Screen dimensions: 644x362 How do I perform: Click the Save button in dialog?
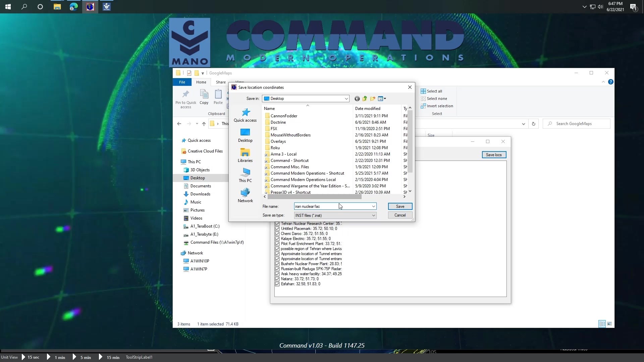pyautogui.click(x=400, y=206)
